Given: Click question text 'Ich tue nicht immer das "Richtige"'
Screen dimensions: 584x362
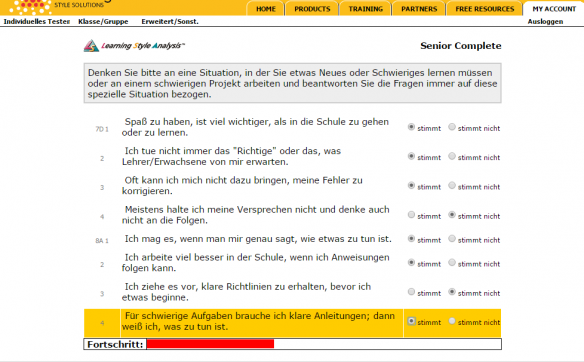Looking at the screenshot, I should point(231,156).
